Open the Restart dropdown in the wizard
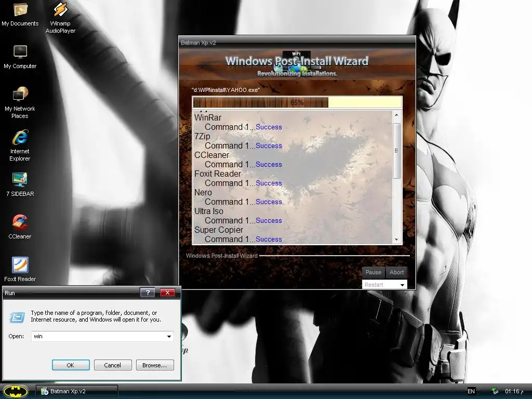 [384, 285]
